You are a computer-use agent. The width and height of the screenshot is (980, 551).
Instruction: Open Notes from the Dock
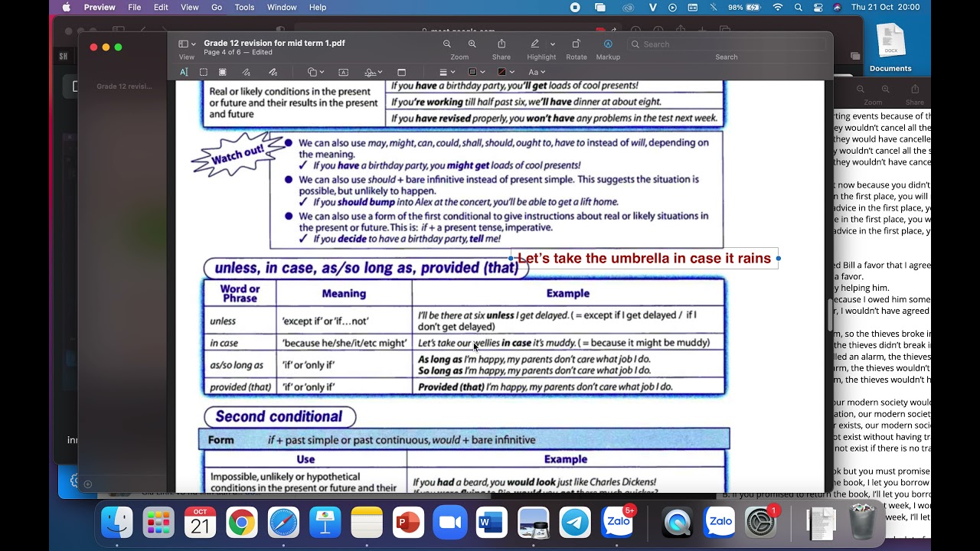(367, 523)
